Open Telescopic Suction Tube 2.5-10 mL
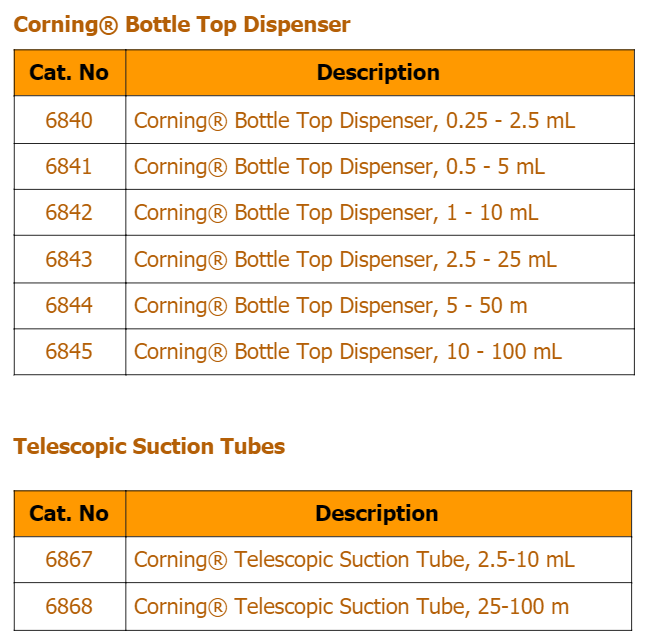651x642 pixels. click(x=354, y=560)
